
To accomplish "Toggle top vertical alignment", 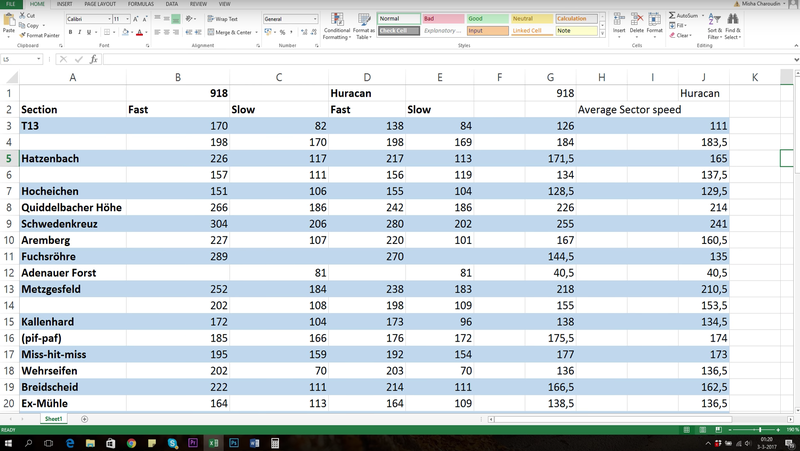I will point(157,19).
